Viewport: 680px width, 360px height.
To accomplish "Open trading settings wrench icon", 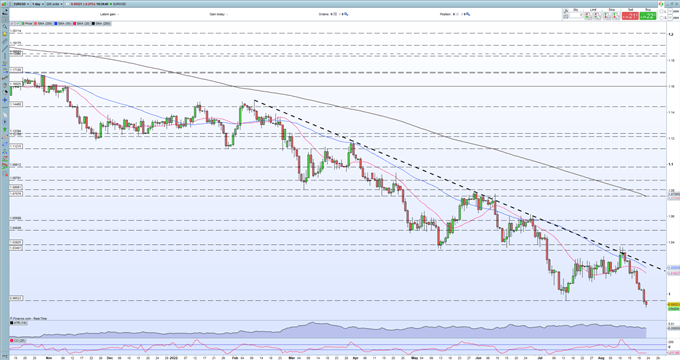I will (566, 11).
